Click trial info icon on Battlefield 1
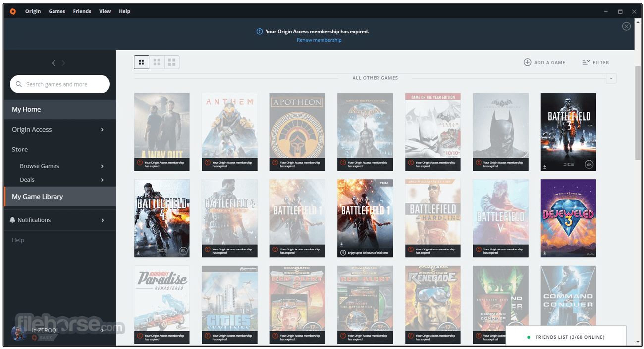 (x=343, y=253)
